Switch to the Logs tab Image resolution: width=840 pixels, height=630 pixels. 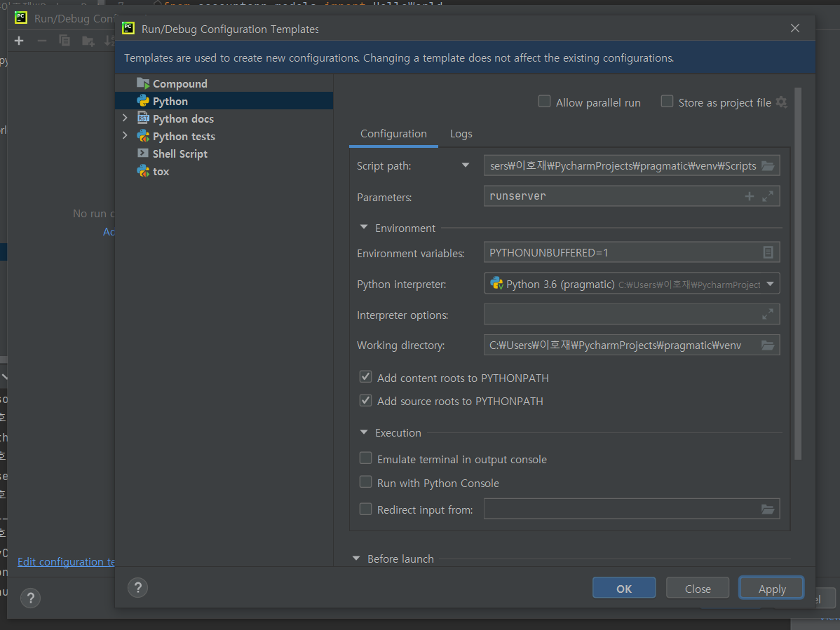click(x=461, y=134)
